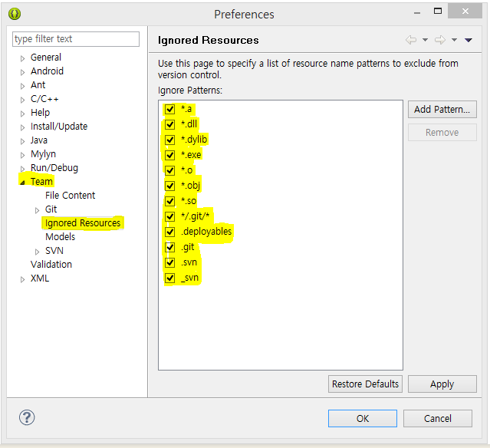
Task: Uncheck the *.o ignore pattern
Action: (169, 171)
